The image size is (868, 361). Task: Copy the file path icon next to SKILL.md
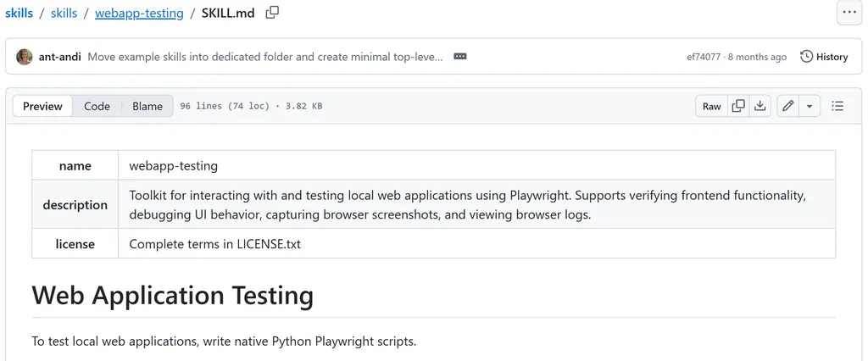272,13
